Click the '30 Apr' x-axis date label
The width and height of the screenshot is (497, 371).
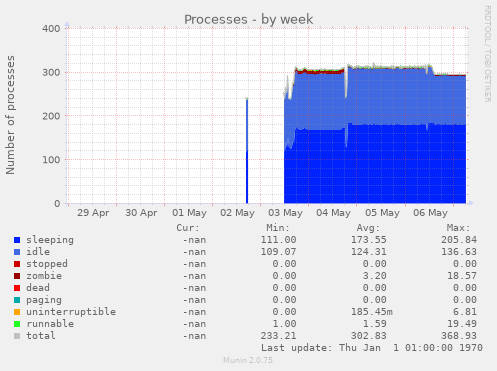[141, 213]
